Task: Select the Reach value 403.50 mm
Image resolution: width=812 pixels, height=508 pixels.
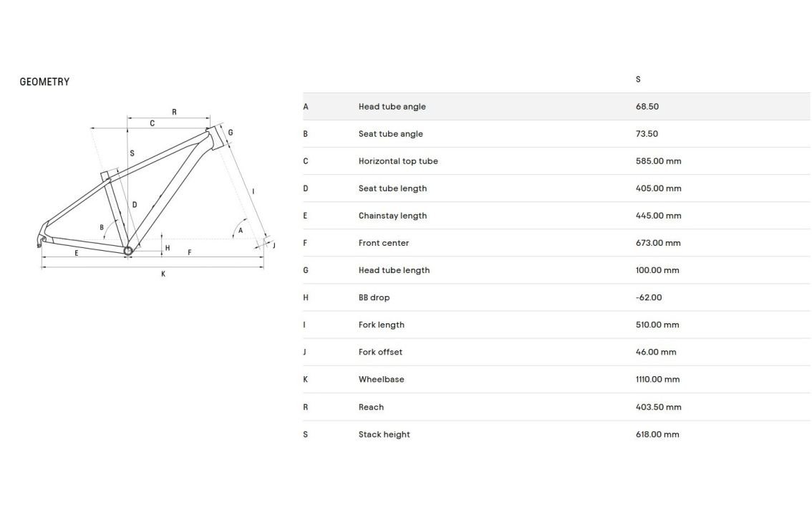Action: pos(659,407)
